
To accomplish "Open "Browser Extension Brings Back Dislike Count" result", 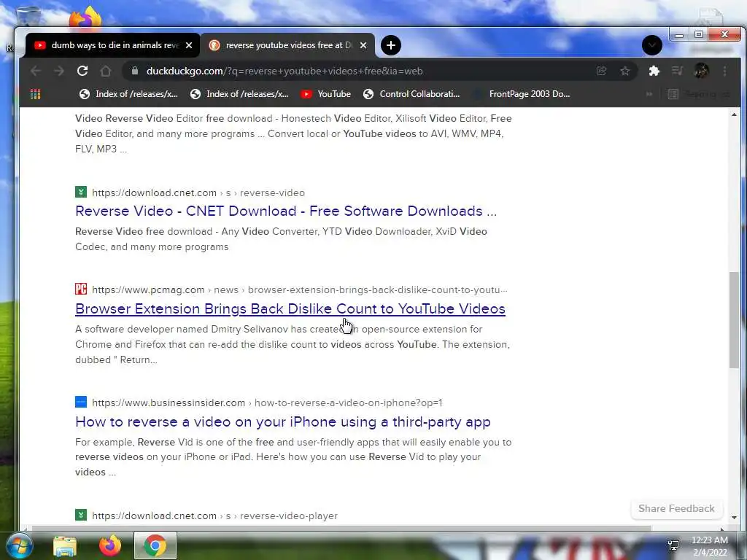I will 290,308.
